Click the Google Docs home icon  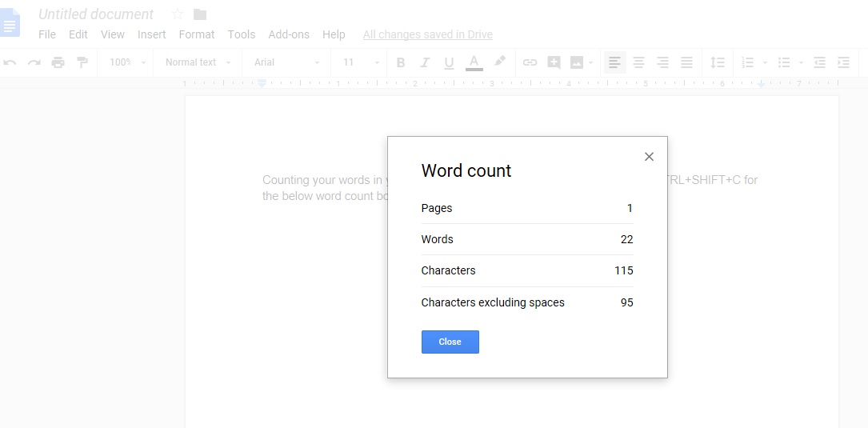pyautogui.click(x=10, y=22)
